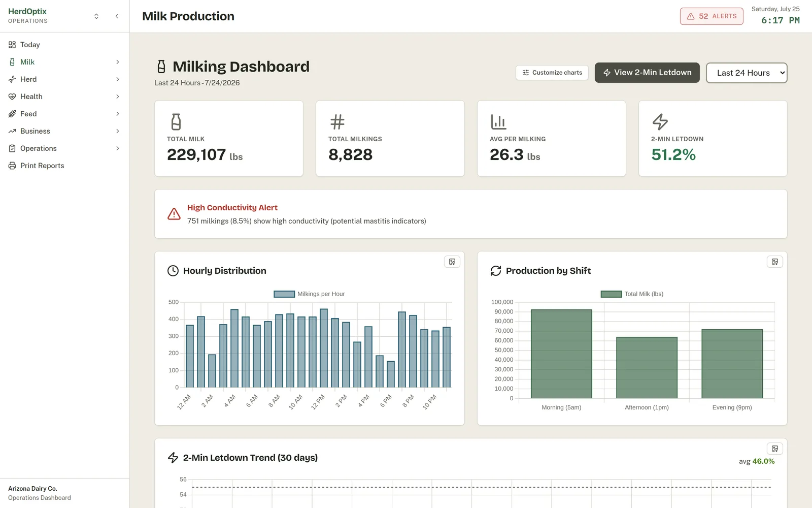812x508 pixels.
Task: Click the Feed wheat icon in sidebar
Action: [x=12, y=114]
